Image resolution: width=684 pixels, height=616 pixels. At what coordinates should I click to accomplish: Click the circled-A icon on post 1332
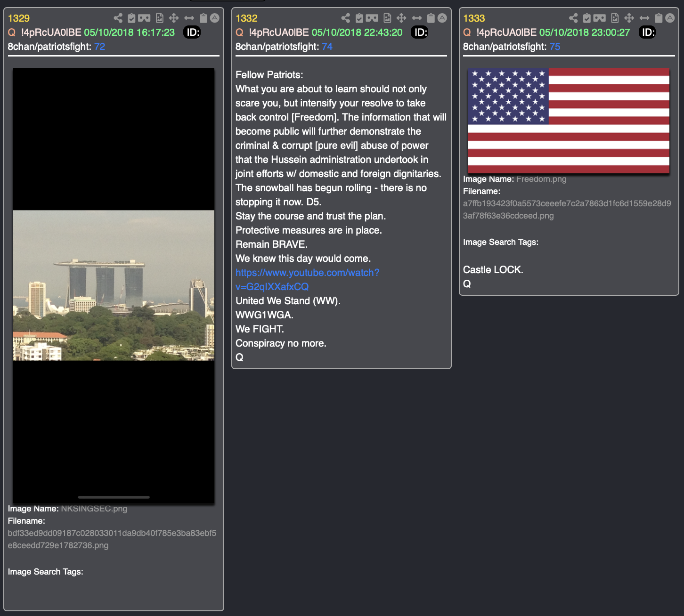[x=442, y=18]
